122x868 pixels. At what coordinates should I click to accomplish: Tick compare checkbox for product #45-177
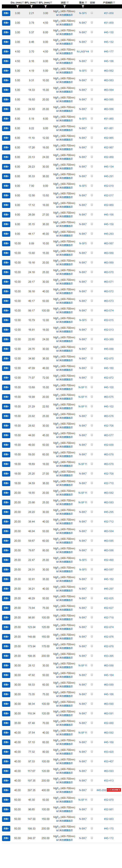(x=92, y=51)
